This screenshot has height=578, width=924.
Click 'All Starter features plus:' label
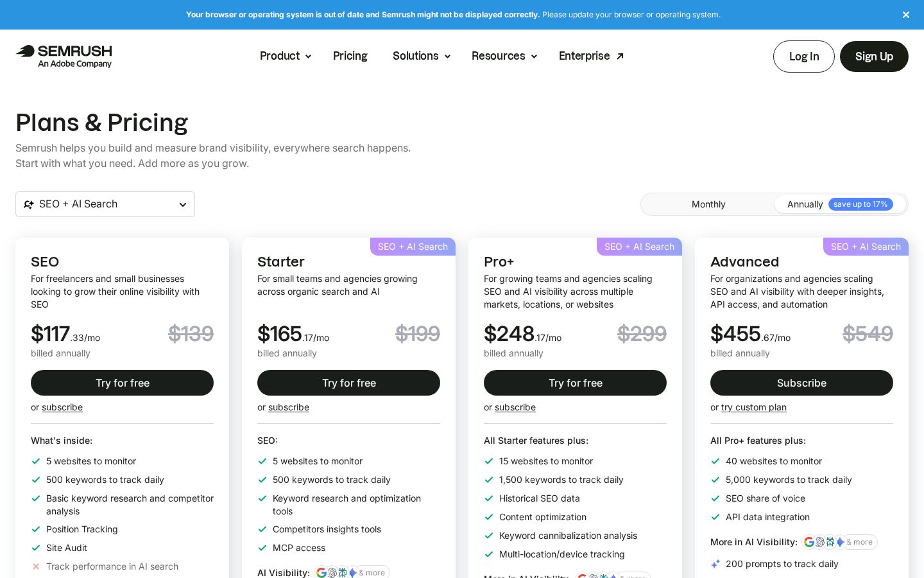pyautogui.click(x=536, y=441)
